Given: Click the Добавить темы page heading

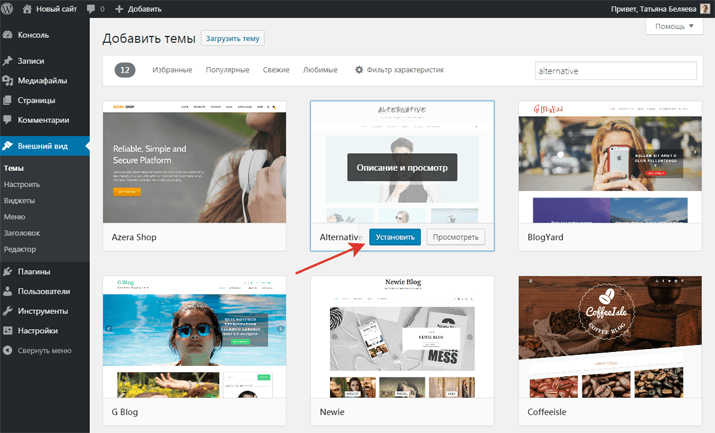Looking at the screenshot, I should pyautogui.click(x=149, y=39).
